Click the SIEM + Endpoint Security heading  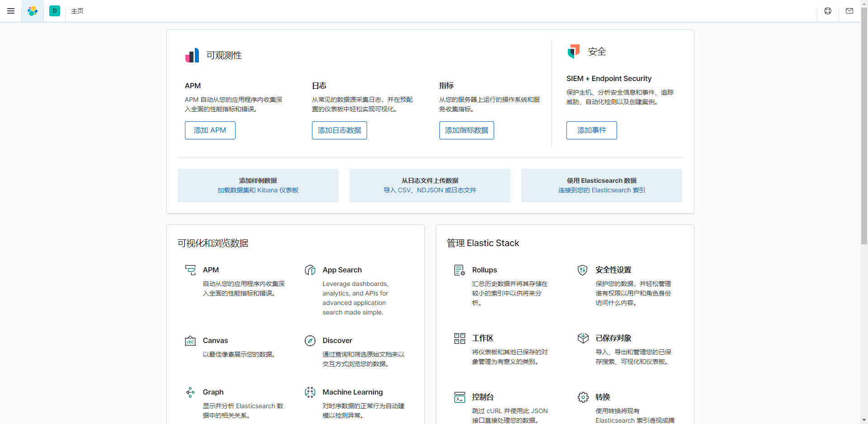(609, 79)
